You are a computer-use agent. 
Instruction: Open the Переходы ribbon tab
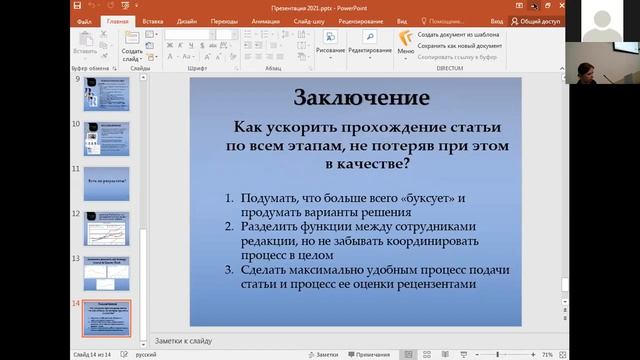[x=224, y=21]
